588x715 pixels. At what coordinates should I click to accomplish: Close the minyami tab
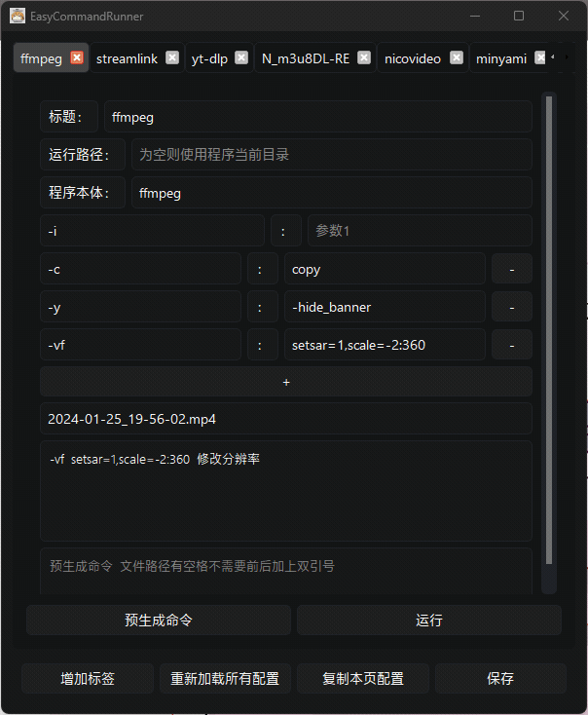(x=540, y=57)
